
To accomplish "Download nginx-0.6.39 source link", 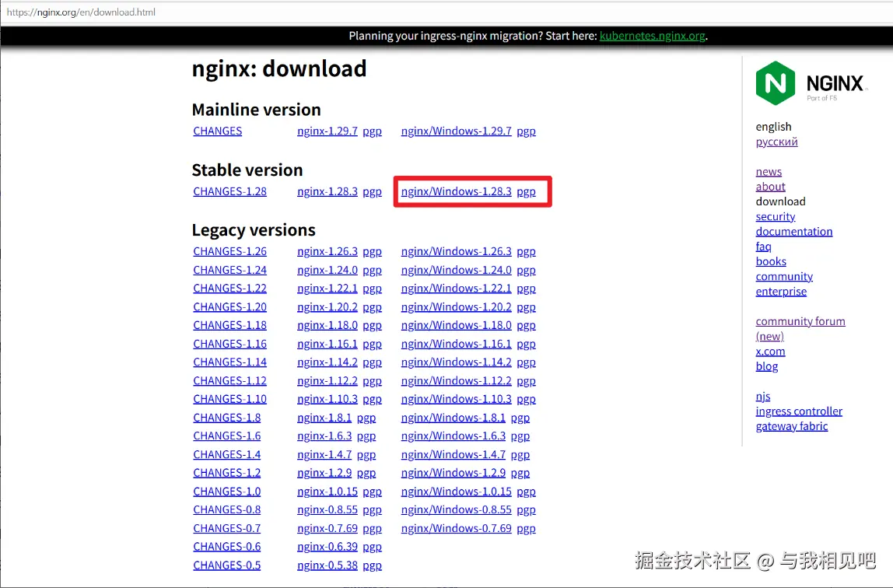I will pyautogui.click(x=327, y=547).
